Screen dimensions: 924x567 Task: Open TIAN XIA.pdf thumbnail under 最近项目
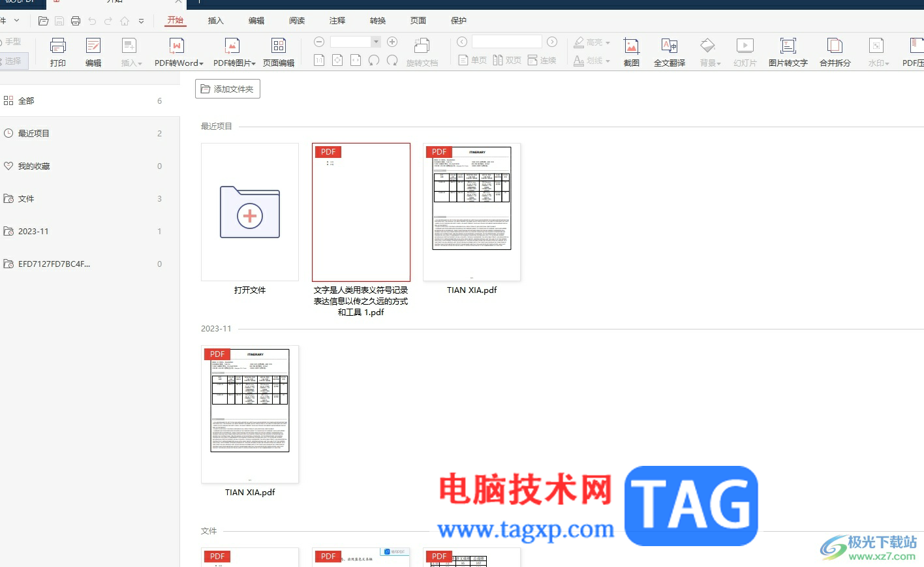(x=472, y=213)
